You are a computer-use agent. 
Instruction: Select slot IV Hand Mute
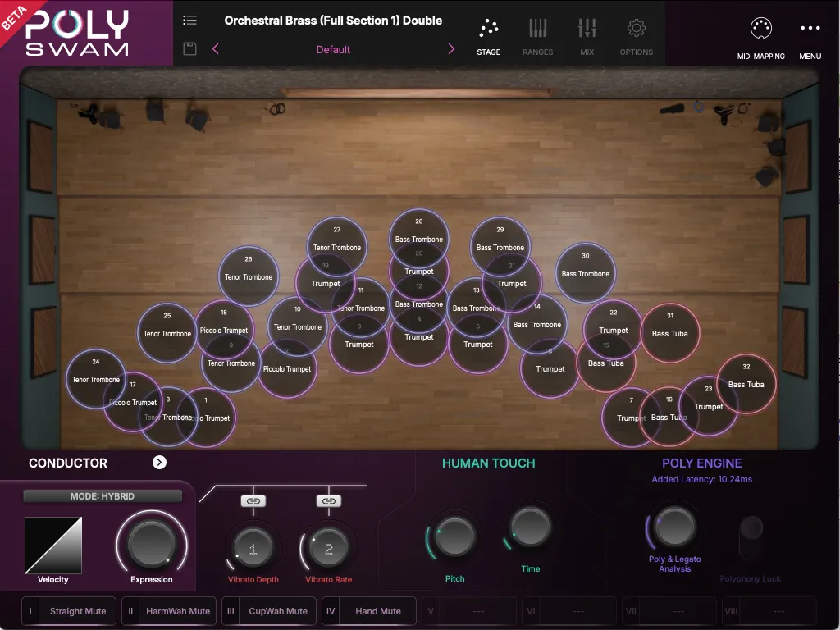[369, 611]
